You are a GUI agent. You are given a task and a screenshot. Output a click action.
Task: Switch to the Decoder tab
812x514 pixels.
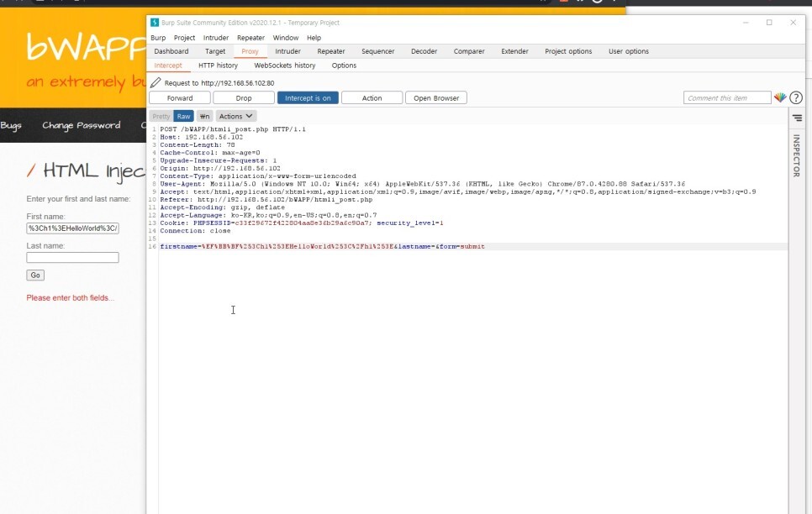click(424, 51)
